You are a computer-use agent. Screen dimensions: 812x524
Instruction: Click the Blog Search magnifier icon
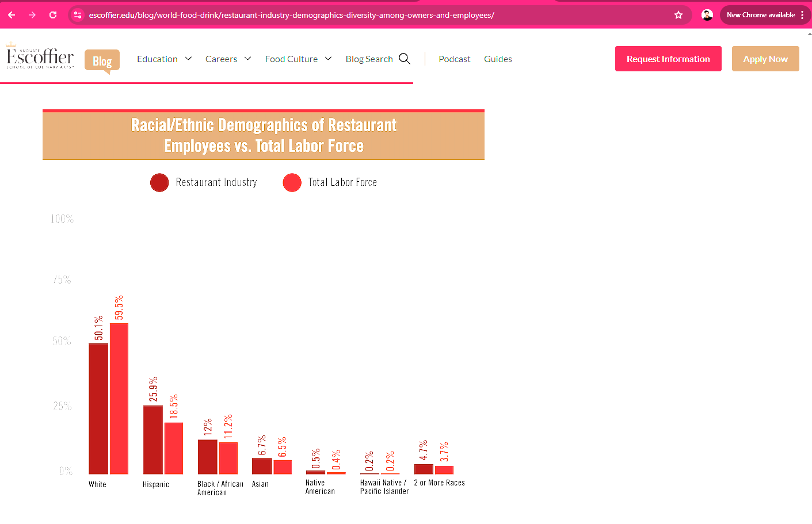pos(405,59)
